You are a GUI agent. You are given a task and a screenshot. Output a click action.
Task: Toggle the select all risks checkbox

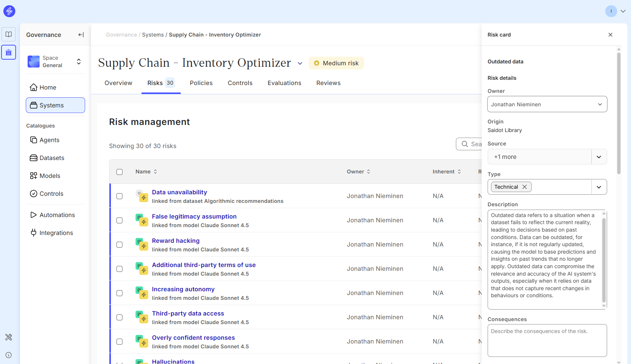[x=119, y=172]
